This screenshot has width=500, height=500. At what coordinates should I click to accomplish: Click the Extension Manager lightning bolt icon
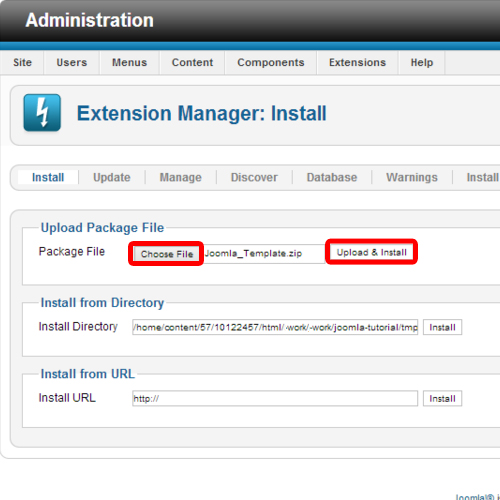click(x=42, y=113)
